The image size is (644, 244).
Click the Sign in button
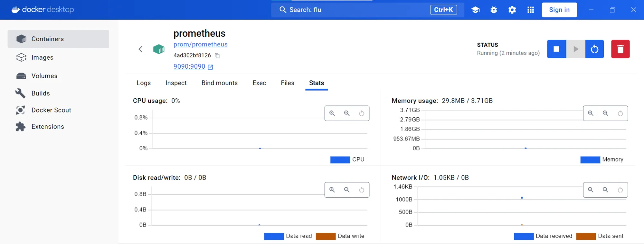pos(559,10)
